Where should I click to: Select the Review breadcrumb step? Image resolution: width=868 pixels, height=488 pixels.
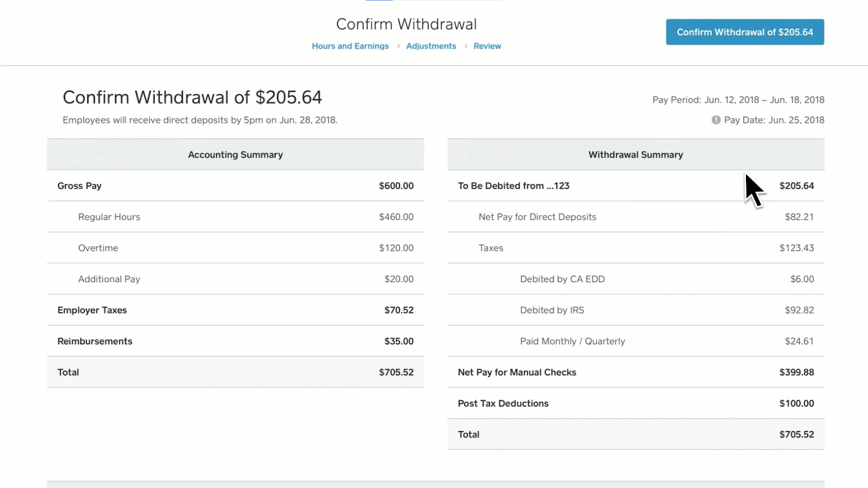click(487, 46)
